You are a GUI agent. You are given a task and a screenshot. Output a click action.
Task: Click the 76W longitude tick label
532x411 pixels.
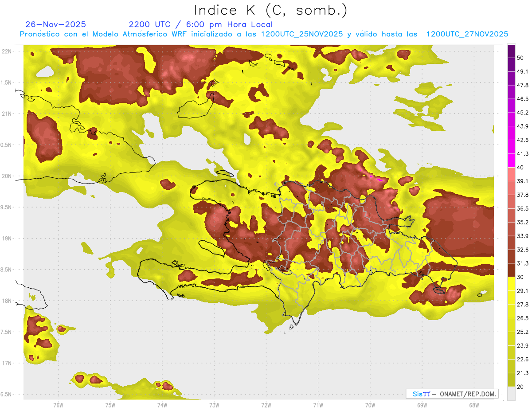pyautogui.click(x=58, y=405)
